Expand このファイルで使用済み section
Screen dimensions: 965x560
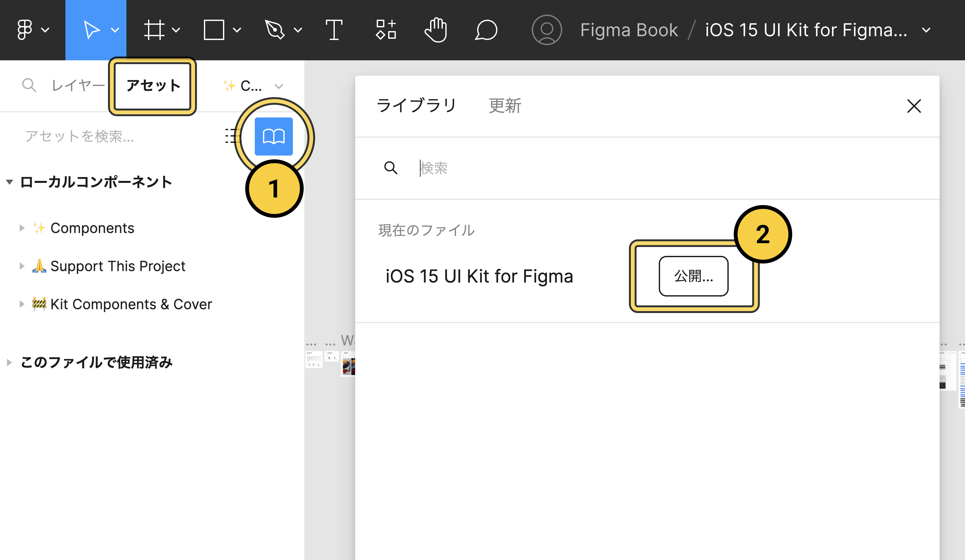[x=11, y=362]
